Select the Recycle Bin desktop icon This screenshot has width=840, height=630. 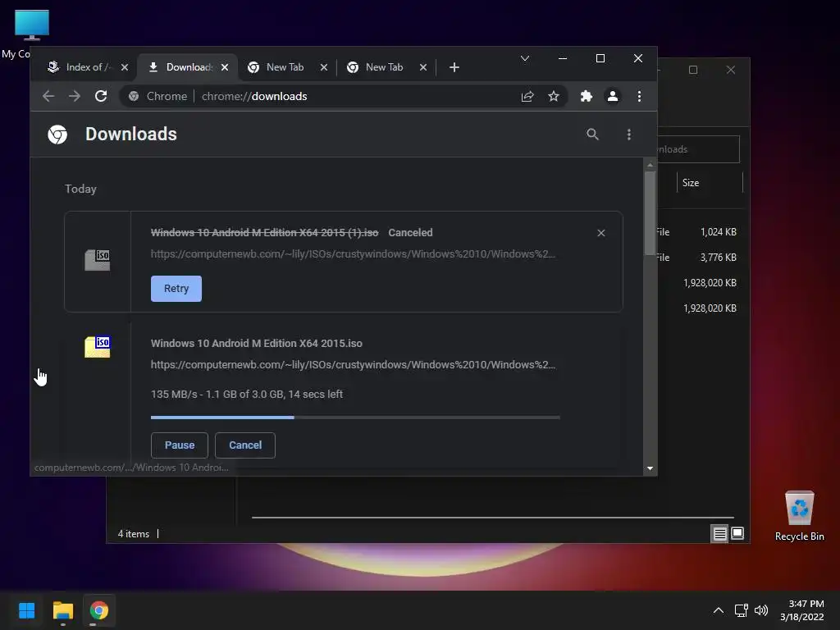(x=799, y=517)
